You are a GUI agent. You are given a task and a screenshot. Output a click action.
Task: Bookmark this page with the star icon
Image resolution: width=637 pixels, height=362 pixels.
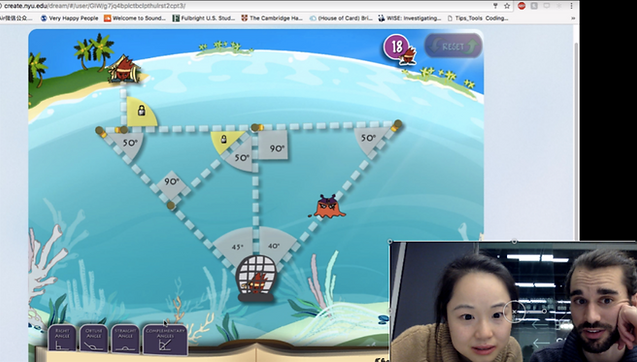pos(507,6)
